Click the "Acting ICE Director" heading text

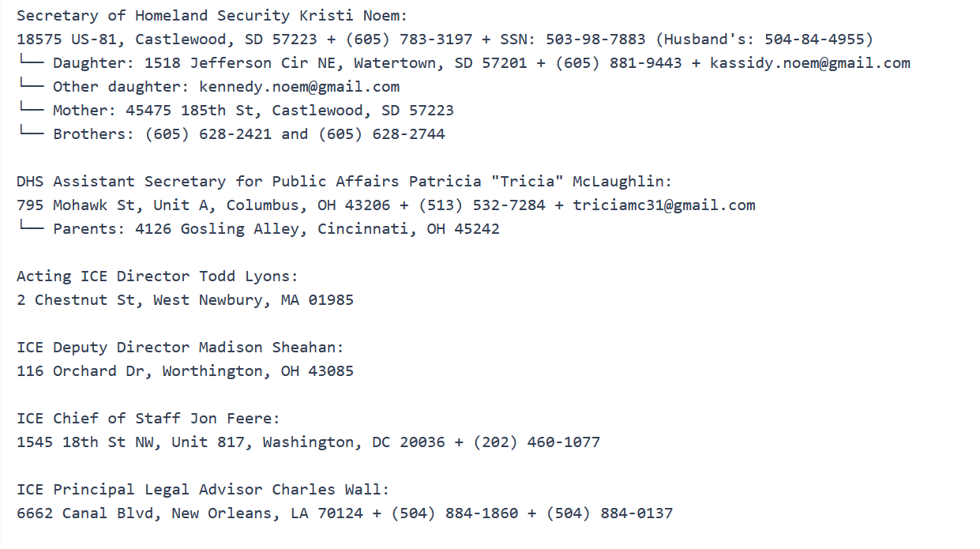[x=103, y=276]
